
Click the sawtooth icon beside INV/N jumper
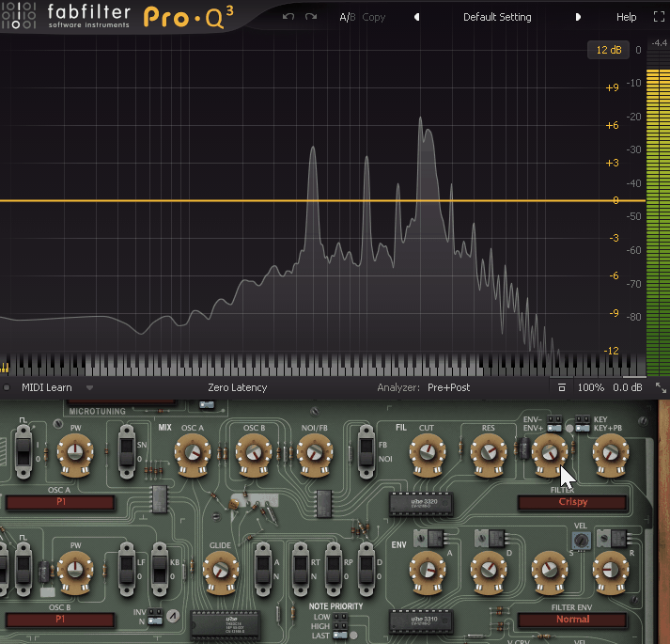(x=173, y=616)
